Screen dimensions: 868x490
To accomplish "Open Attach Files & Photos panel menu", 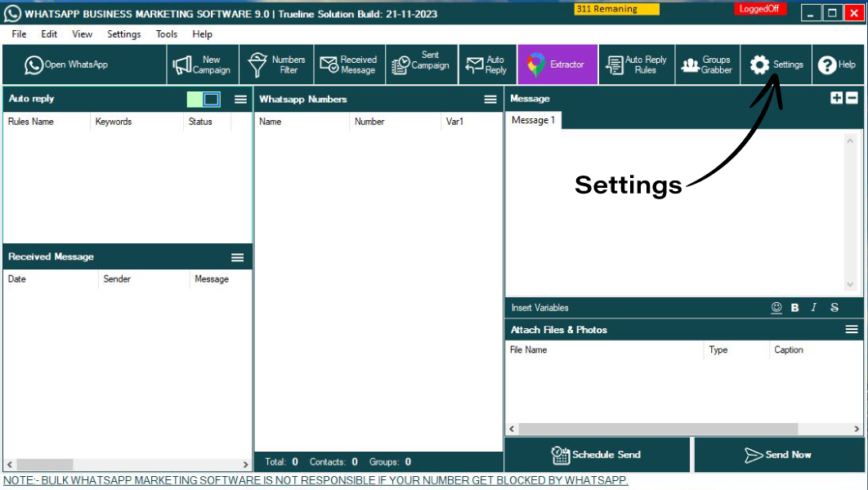I will (x=852, y=330).
